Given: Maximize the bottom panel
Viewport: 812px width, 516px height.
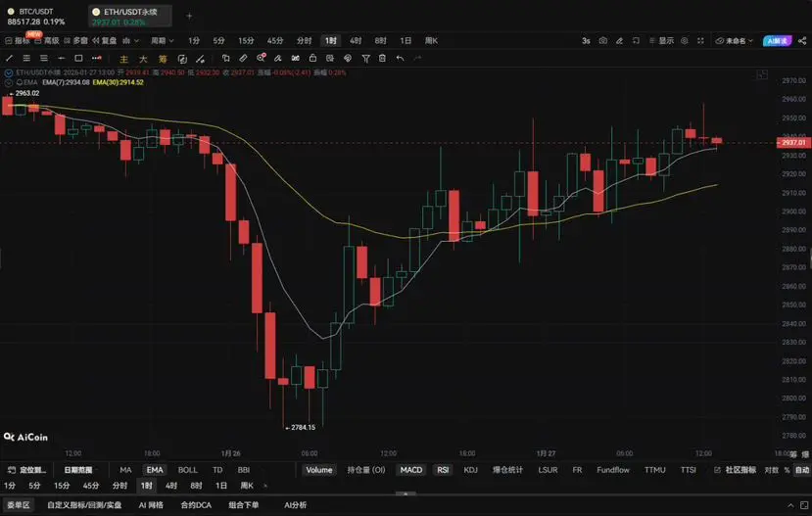Looking at the screenshot, I should click(x=804, y=505).
